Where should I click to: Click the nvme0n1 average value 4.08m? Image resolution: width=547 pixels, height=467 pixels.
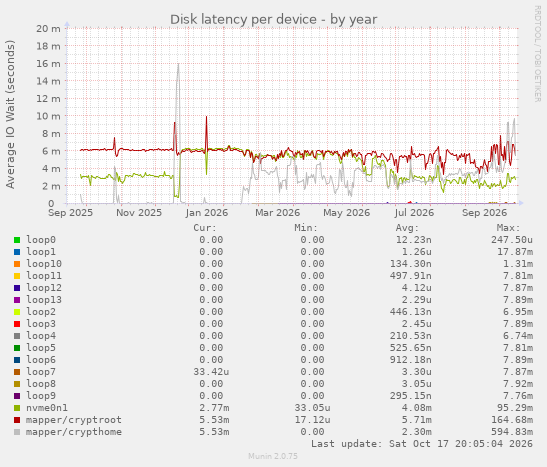417,408
